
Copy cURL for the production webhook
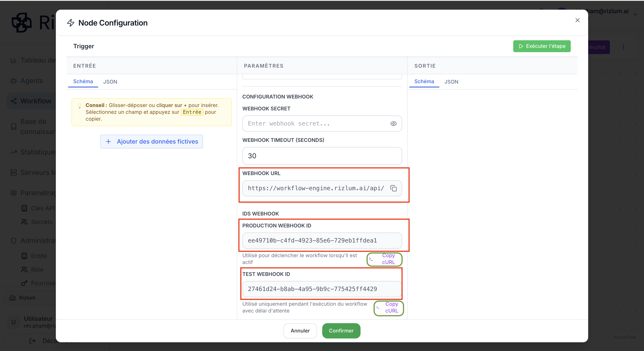(x=384, y=259)
